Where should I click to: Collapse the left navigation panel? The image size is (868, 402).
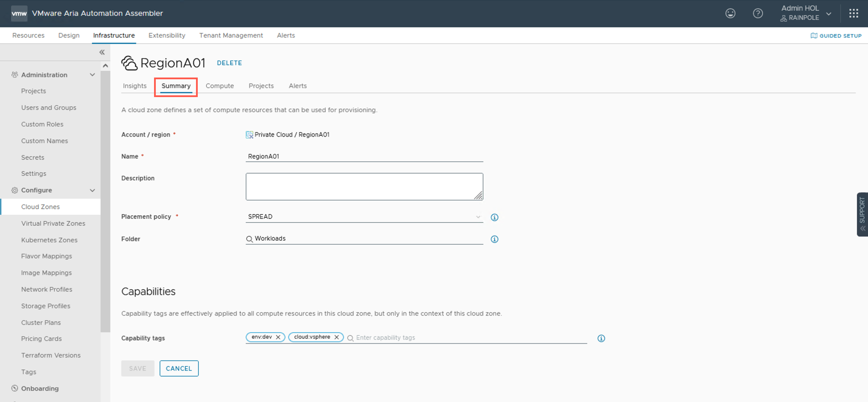point(102,52)
